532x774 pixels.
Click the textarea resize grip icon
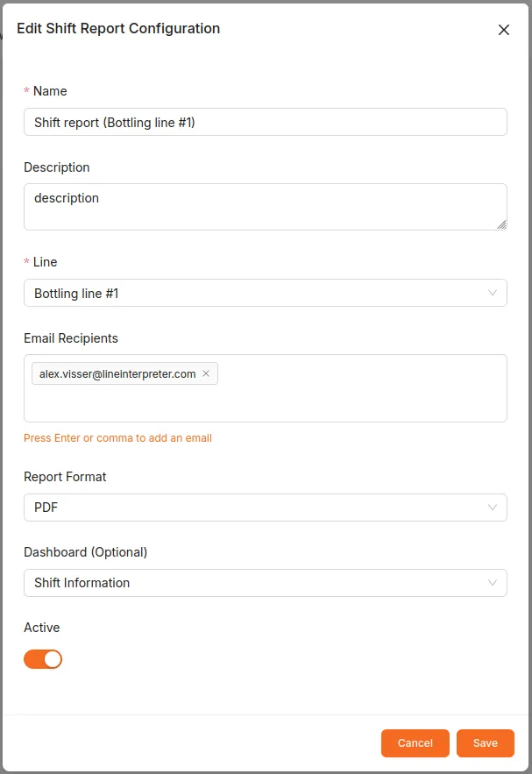pos(503,226)
